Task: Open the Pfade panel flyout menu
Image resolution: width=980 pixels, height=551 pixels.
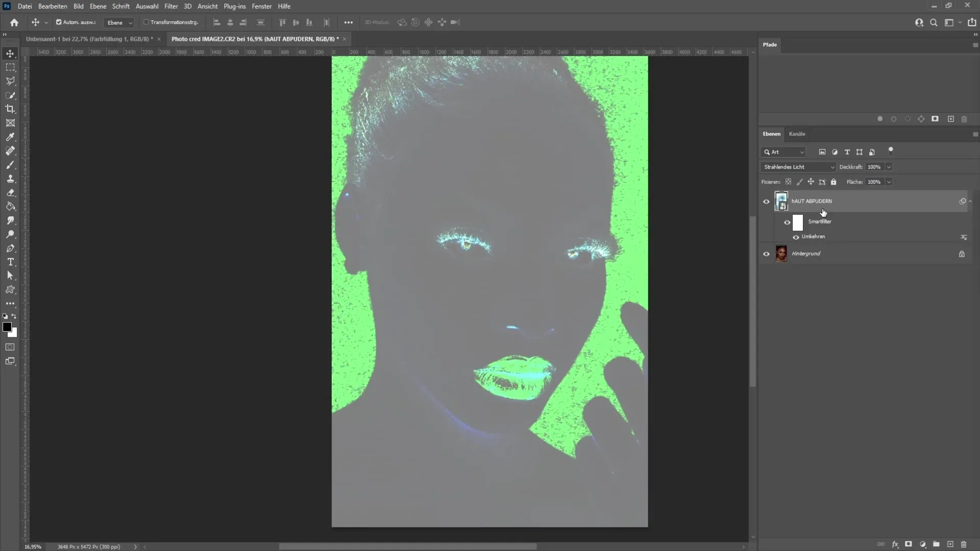Action: point(975,45)
